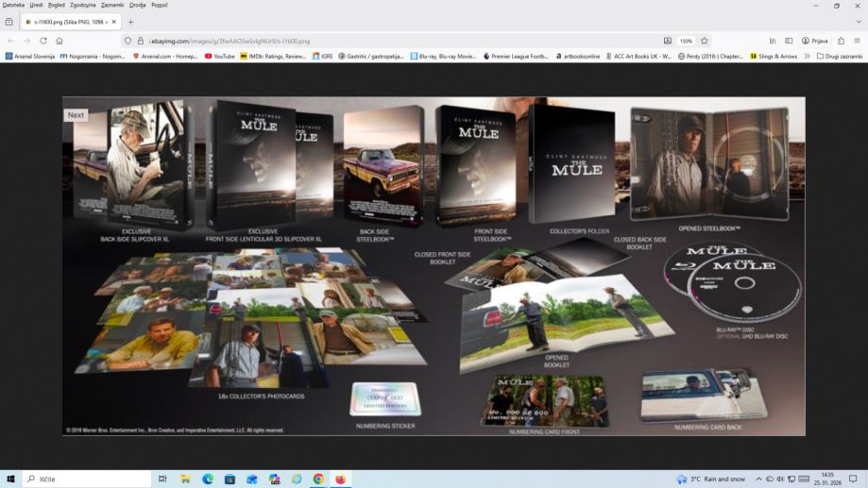Image resolution: width=868 pixels, height=488 pixels.
Task: Go forward with the forward arrow
Action: [27, 41]
